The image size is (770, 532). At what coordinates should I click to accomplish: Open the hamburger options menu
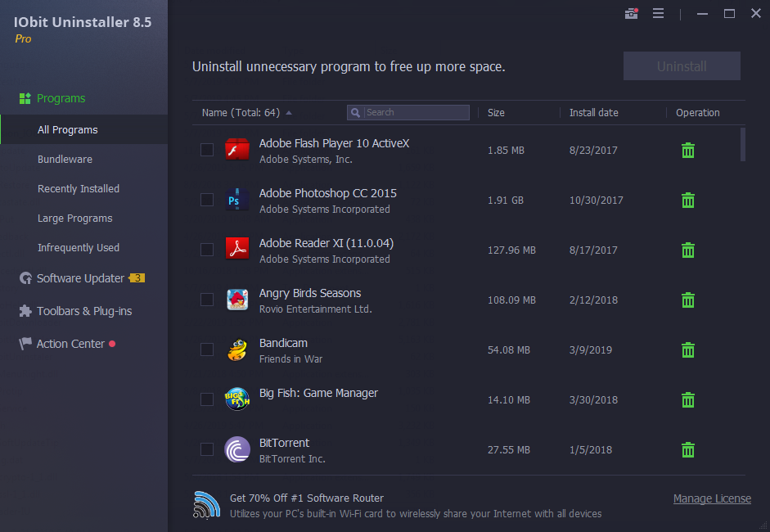pyautogui.click(x=658, y=13)
